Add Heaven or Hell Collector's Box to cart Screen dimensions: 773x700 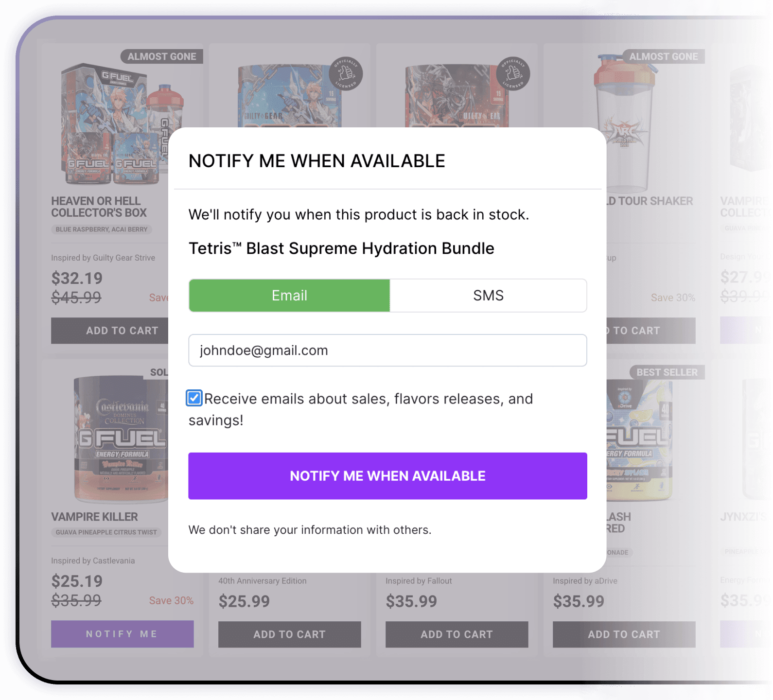click(x=122, y=331)
